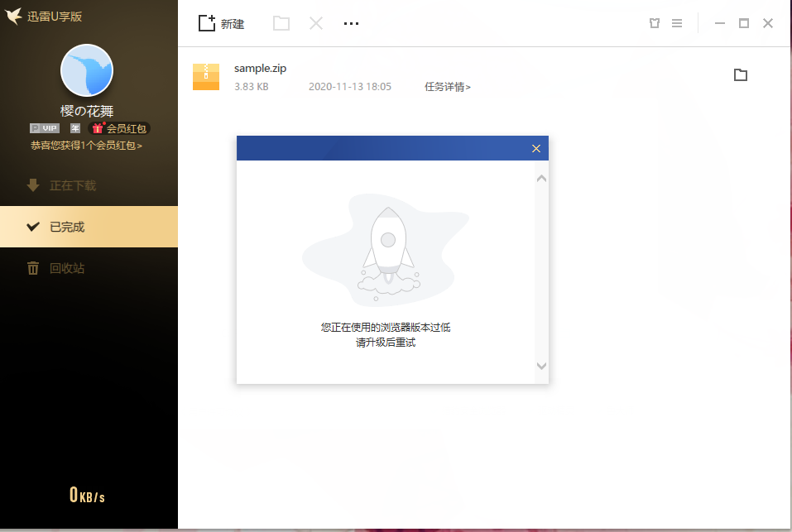Click the dialog scrollbar down arrow
Screen dimensions: 792x532
541,365
